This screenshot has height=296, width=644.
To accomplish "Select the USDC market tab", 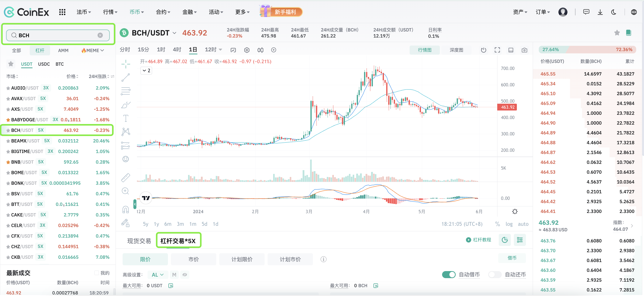I will 44,64.
